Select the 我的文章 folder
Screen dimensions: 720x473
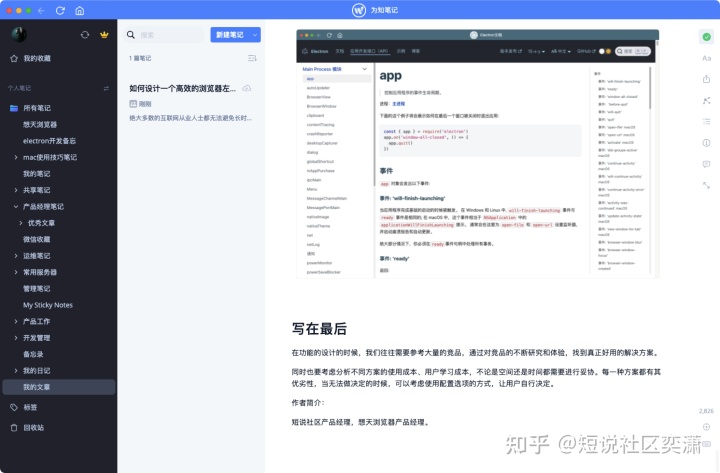(58, 387)
